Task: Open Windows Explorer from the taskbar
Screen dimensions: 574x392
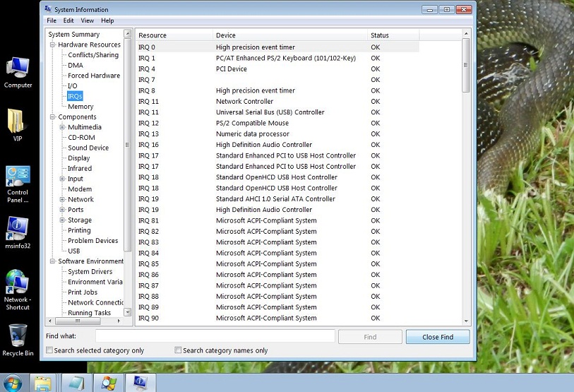Action: (x=43, y=384)
